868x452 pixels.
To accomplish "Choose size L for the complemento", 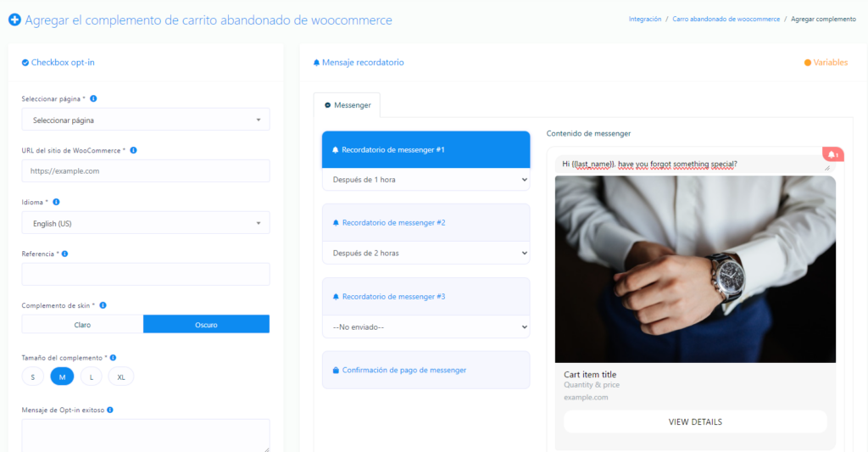I will [92, 377].
